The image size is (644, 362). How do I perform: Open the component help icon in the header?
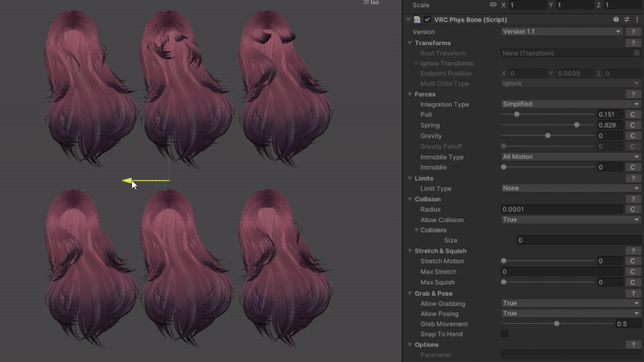click(x=617, y=19)
